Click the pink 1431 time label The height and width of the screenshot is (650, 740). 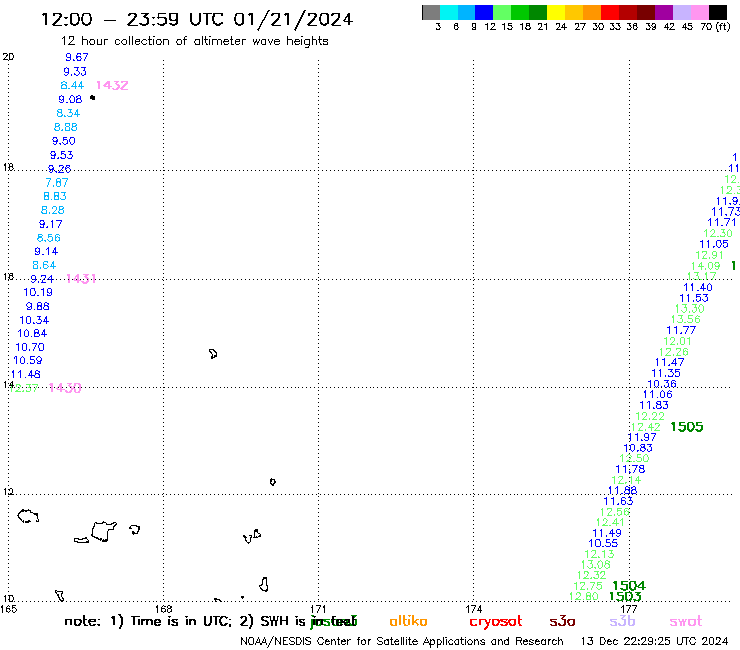tap(81, 279)
